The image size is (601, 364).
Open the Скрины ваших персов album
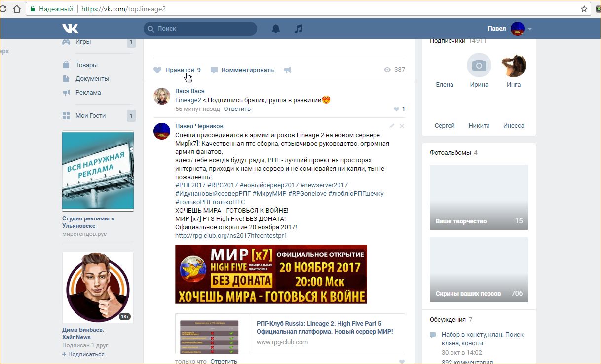(479, 270)
